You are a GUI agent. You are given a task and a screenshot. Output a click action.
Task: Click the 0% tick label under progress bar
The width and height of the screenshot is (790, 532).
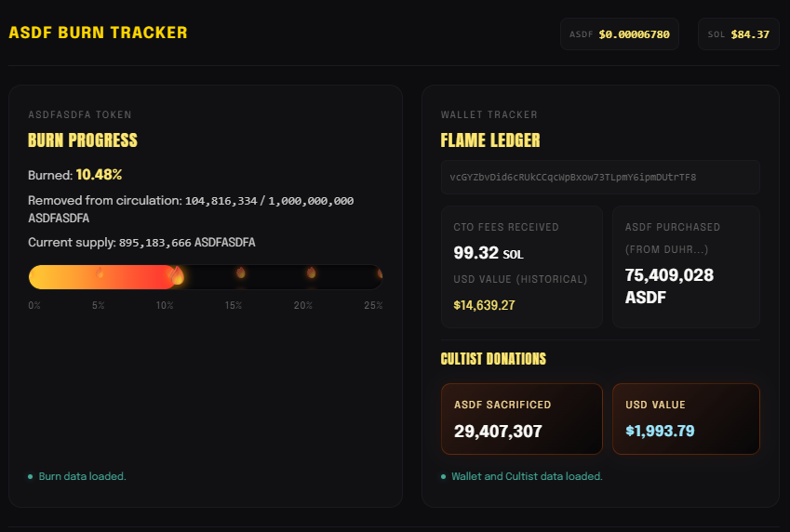[x=34, y=305]
